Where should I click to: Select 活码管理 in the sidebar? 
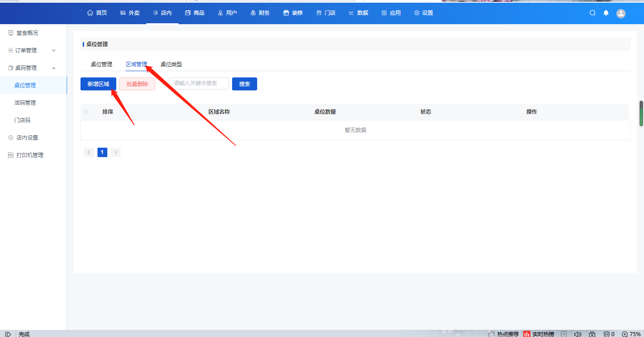click(x=25, y=103)
